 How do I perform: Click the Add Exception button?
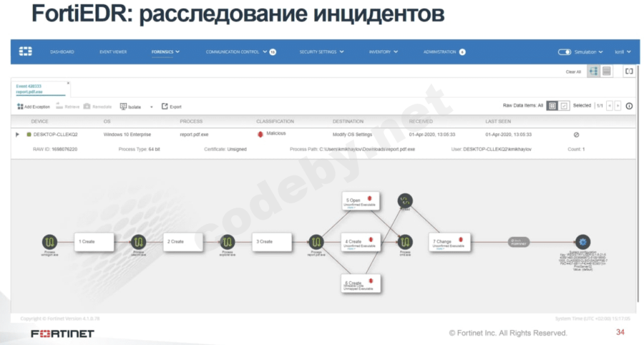coord(33,107)
